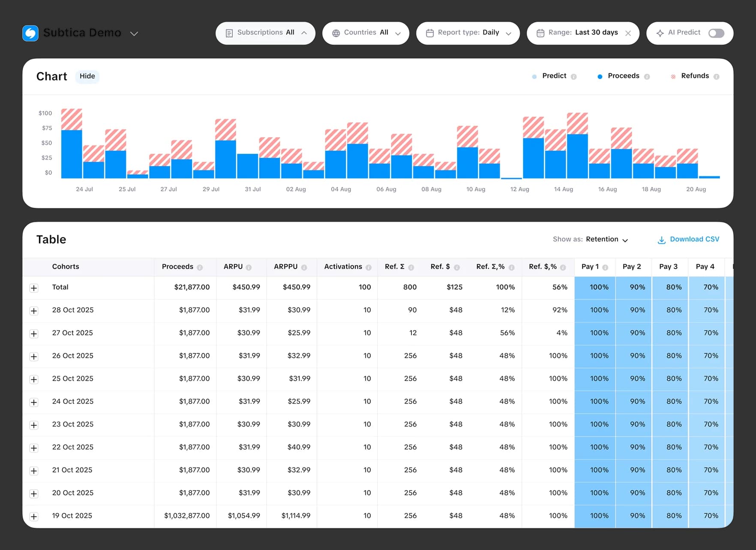Click the download icon beside Download CSV
Screen dimensions: 756x550
[661, 239]
